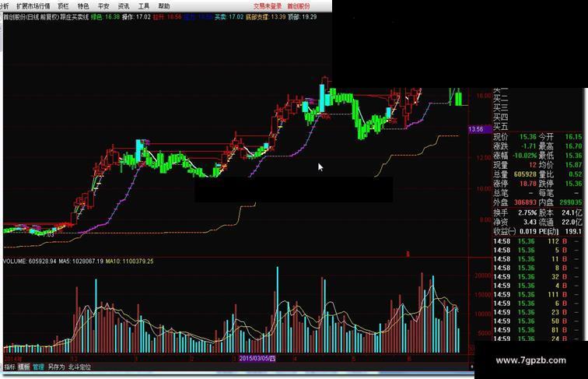Click the 北斗定位 button
The width and height of the screenshot is (588, 379).
79,367
